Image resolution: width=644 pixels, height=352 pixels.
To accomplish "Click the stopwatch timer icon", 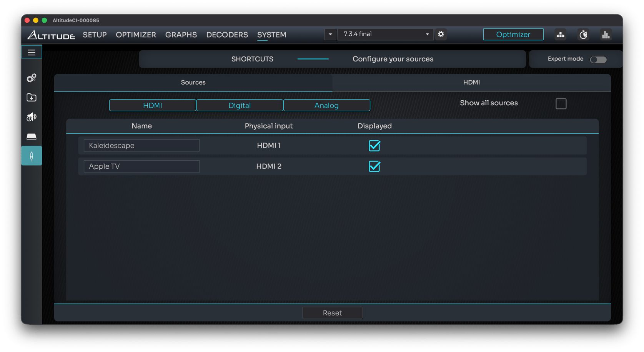I will tap(583, 35).
